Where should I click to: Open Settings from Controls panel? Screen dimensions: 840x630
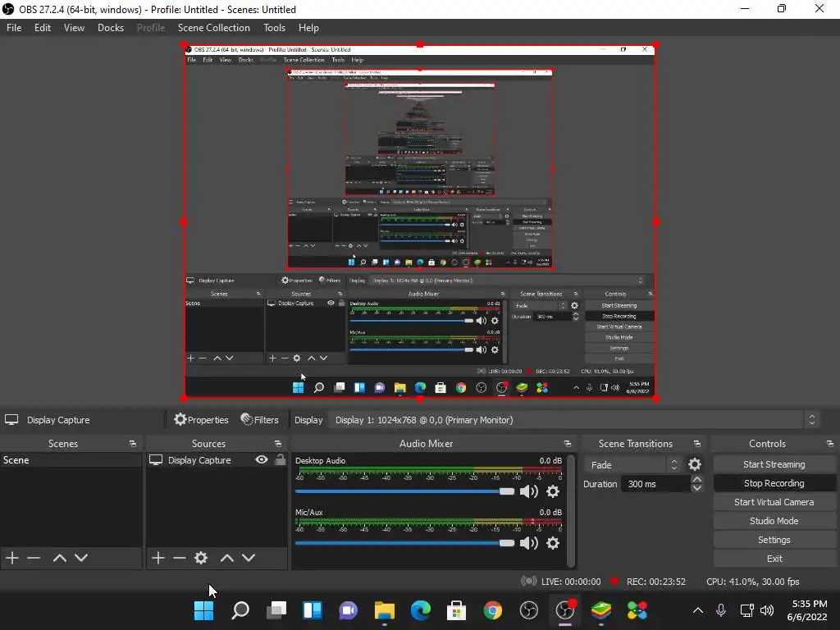[774, 540]
